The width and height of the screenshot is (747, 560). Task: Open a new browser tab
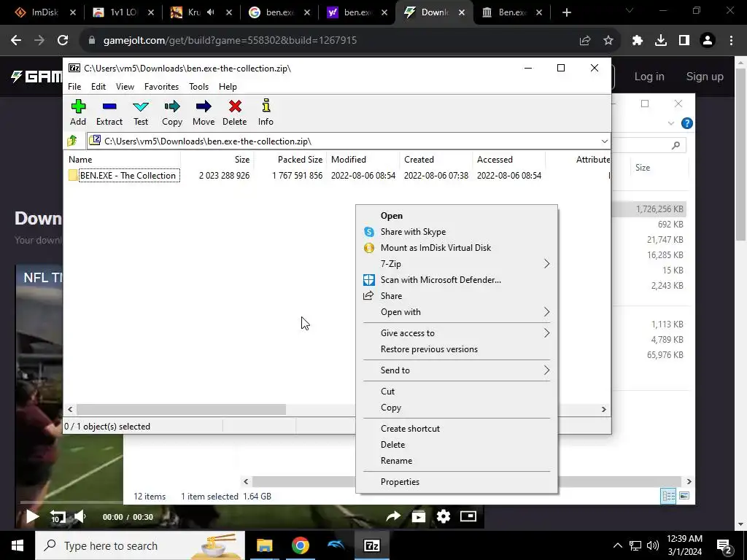tap(566, 12)
